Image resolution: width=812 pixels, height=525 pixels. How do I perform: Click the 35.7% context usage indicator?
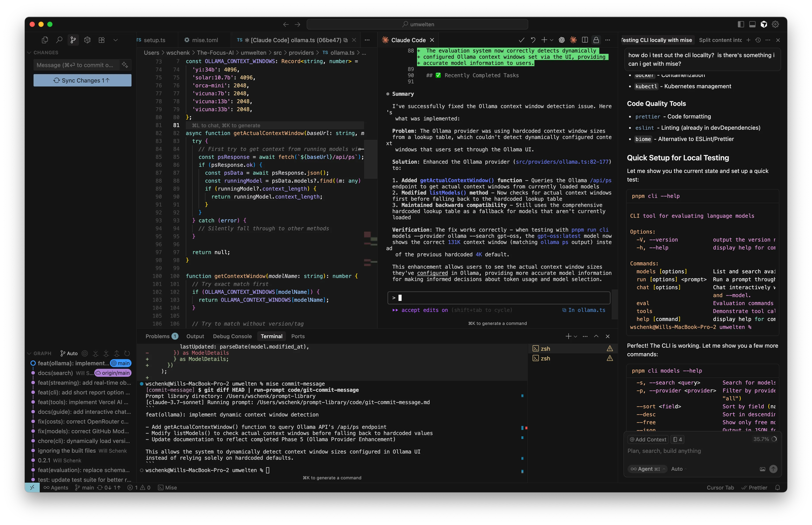pos(765,439)
